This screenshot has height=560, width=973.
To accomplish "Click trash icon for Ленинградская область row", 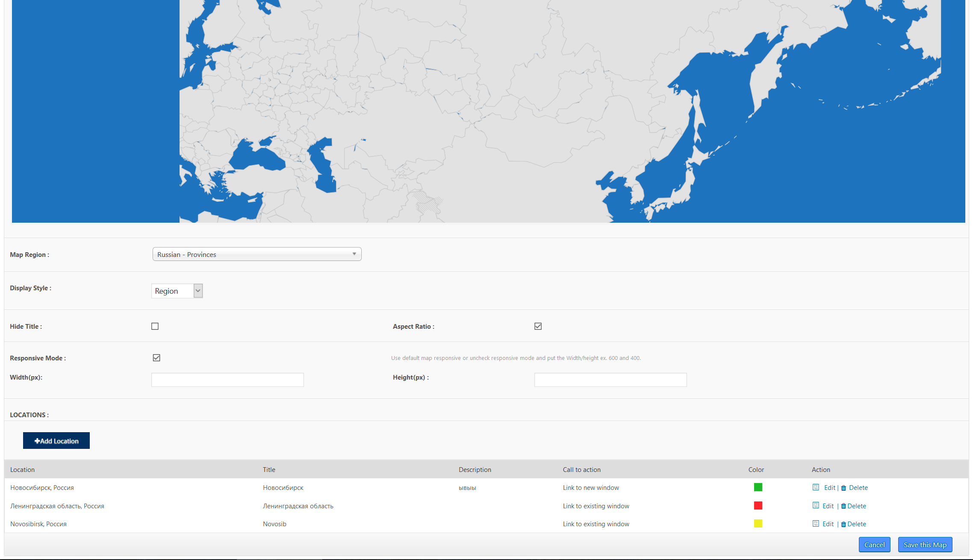I will click(843, 506).
